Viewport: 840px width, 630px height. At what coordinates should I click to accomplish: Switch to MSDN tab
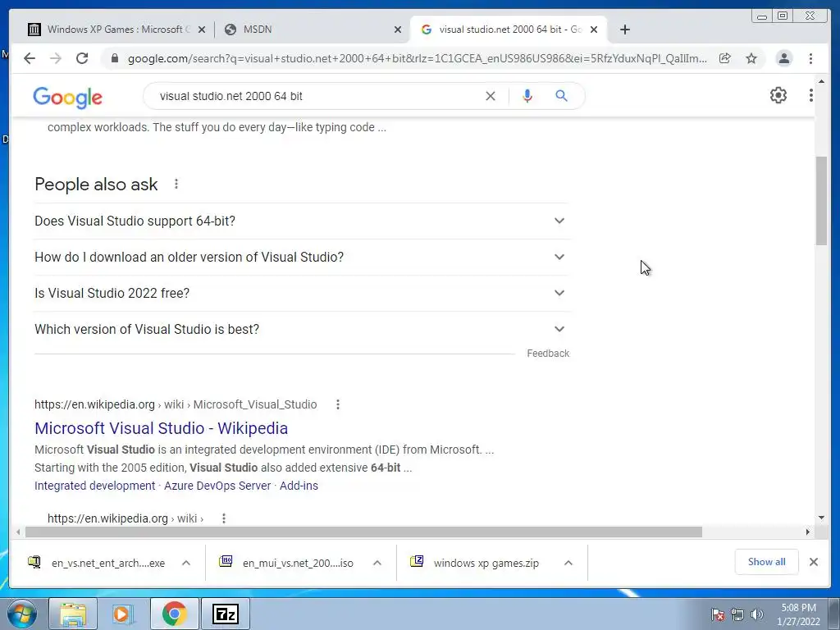tap(313, 30)
